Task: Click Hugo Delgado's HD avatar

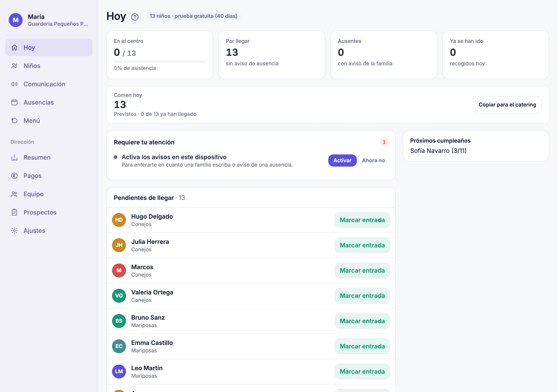Action: click(x=119, y=220)
